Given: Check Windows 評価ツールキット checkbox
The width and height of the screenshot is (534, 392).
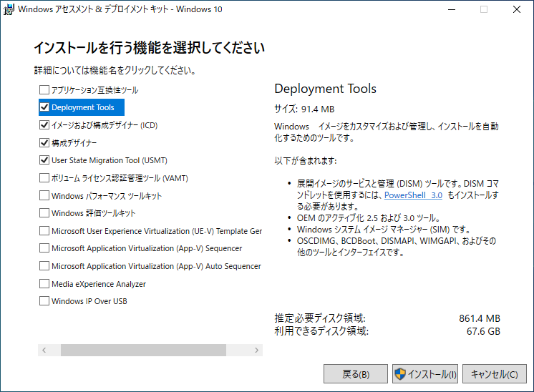Looking at the screenshot, I should pyautogui.click(x=44, y=213).
